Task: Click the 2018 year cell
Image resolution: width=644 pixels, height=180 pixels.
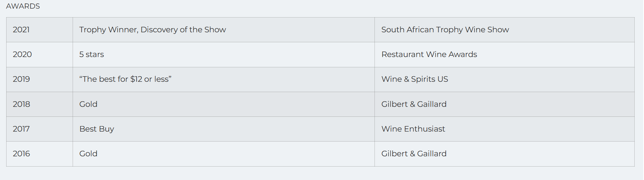Action: [40, 104]
